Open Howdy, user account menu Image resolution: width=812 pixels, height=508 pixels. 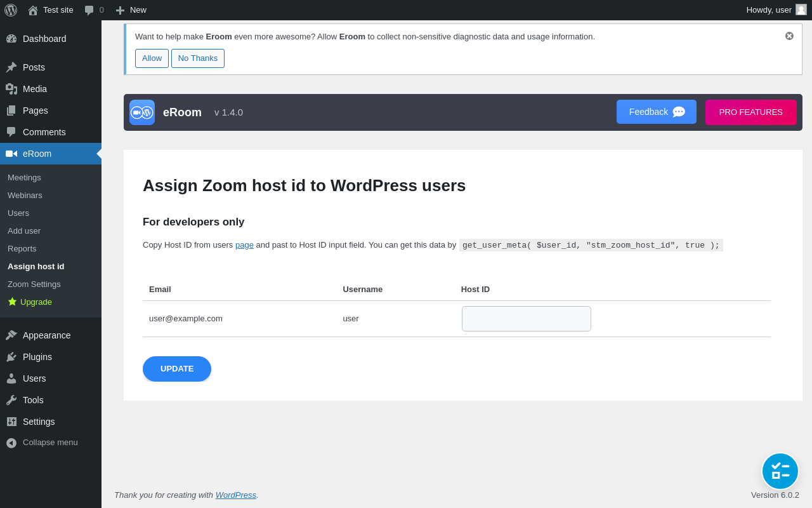(776, 10)
